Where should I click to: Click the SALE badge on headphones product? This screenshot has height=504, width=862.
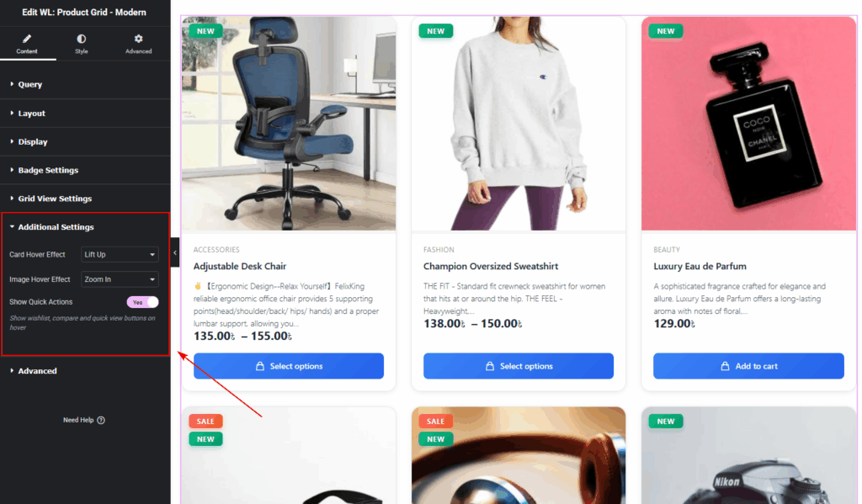[435, 422]
